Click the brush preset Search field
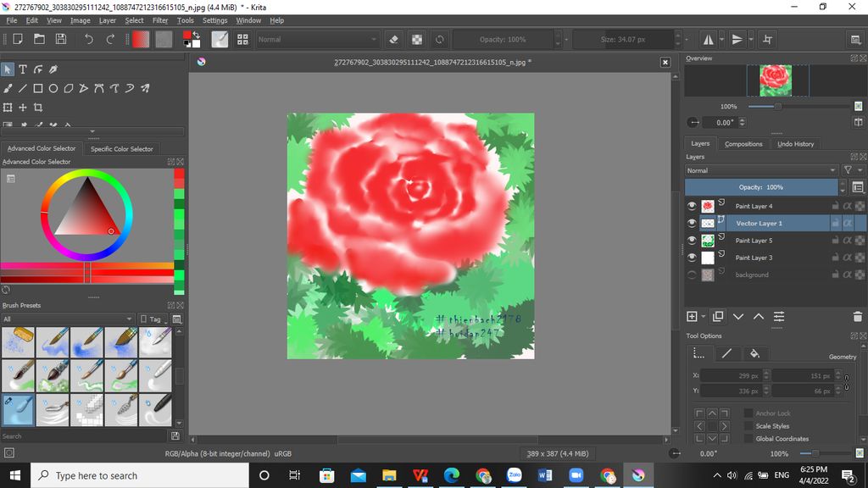 [x=84, y=436]
